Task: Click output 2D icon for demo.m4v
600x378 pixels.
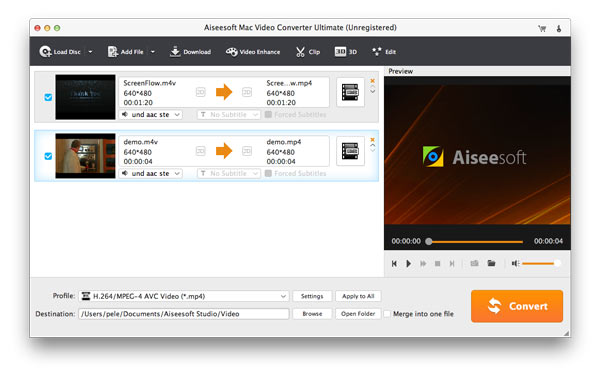Action: pyautogui.click(x=247, y=151)
